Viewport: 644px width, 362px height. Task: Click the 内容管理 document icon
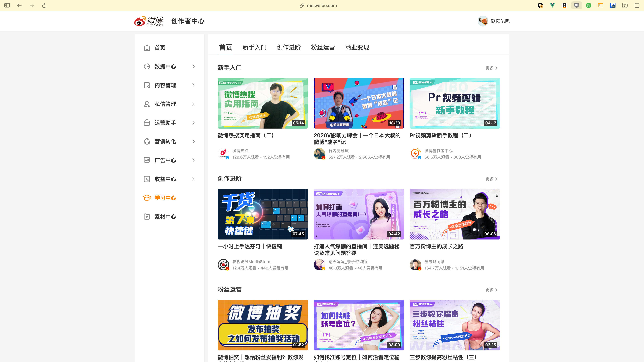pyautogui.click(x=147, y=85)
